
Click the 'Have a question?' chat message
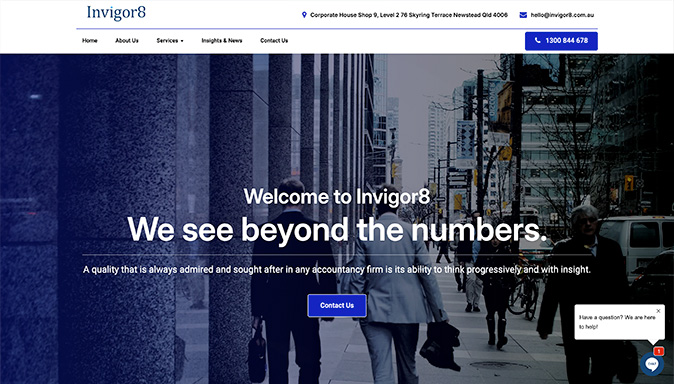coord(617,322)
